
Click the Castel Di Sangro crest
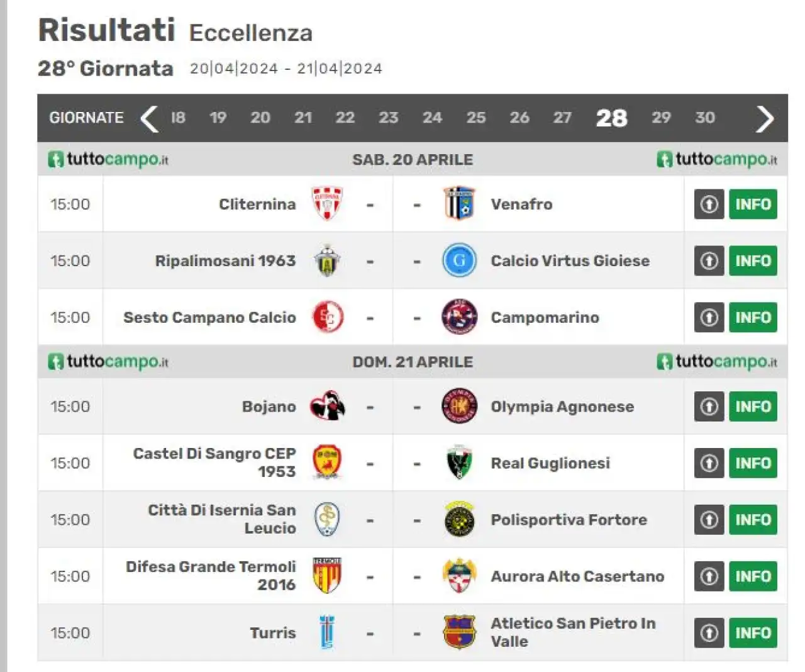tap(327, 463)
